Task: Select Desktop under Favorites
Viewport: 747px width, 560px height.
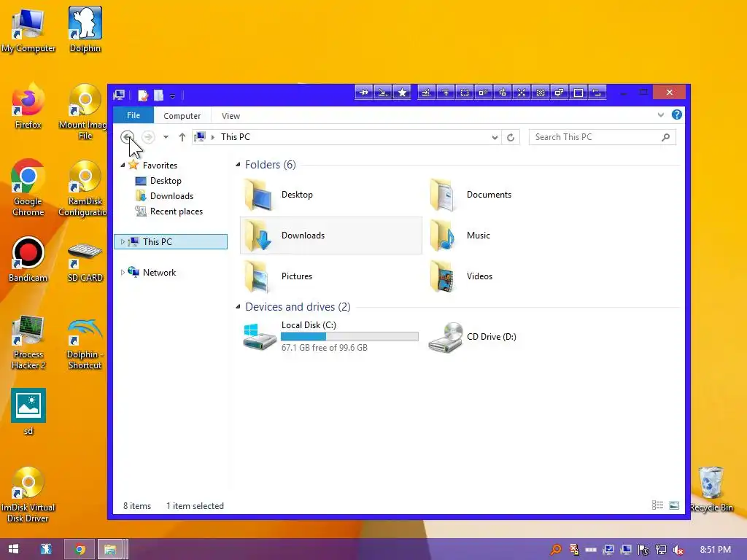Action: [x=166, y=181]
